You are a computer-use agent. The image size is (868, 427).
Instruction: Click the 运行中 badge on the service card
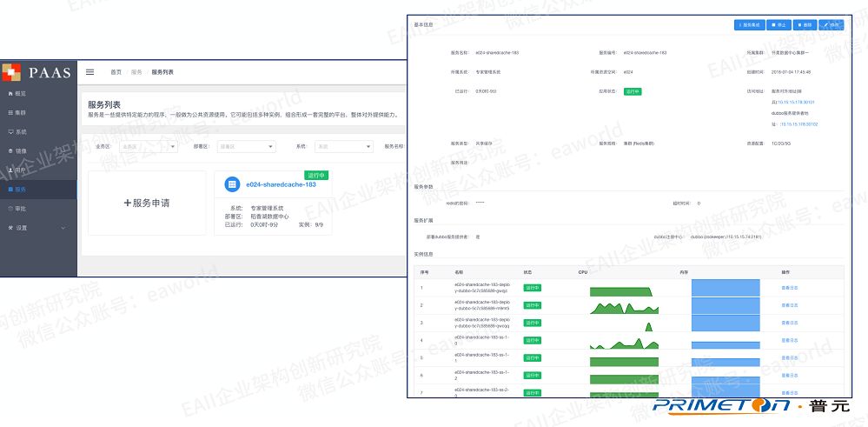point(316,175)
